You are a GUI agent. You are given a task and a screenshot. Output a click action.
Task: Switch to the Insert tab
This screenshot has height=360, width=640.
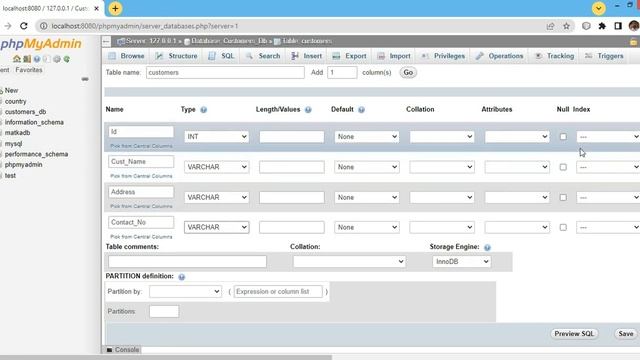point(307,56)
